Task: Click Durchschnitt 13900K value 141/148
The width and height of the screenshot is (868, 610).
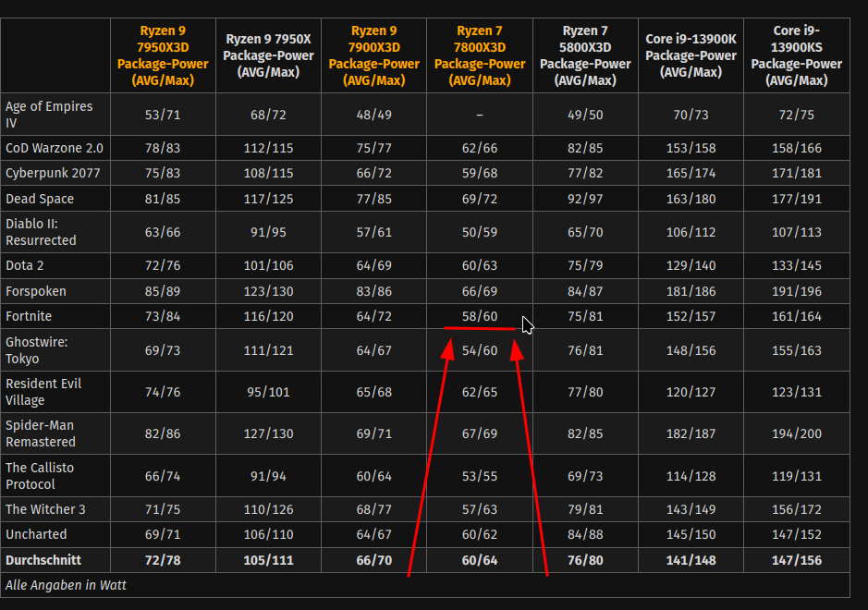Action: (691, 560)
